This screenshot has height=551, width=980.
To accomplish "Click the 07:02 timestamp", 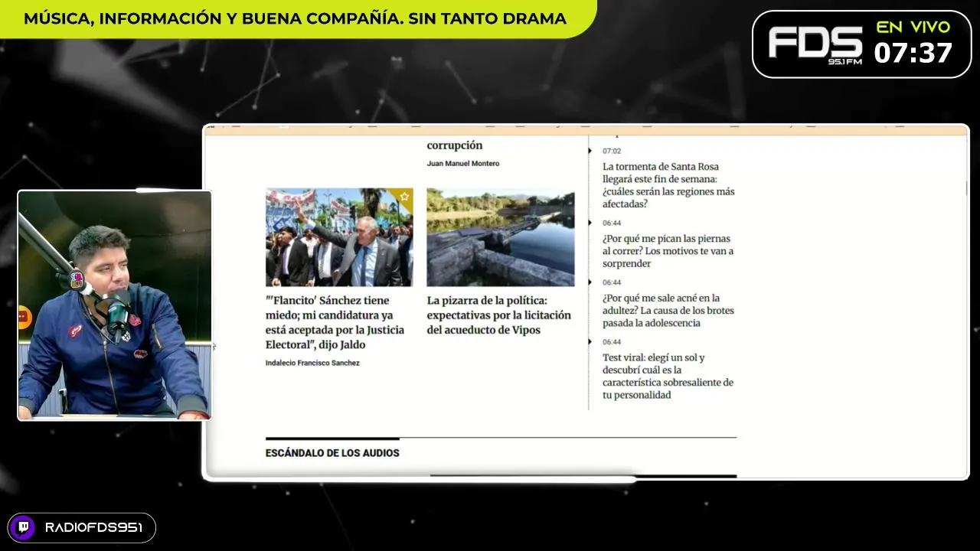I will point(612,151).
